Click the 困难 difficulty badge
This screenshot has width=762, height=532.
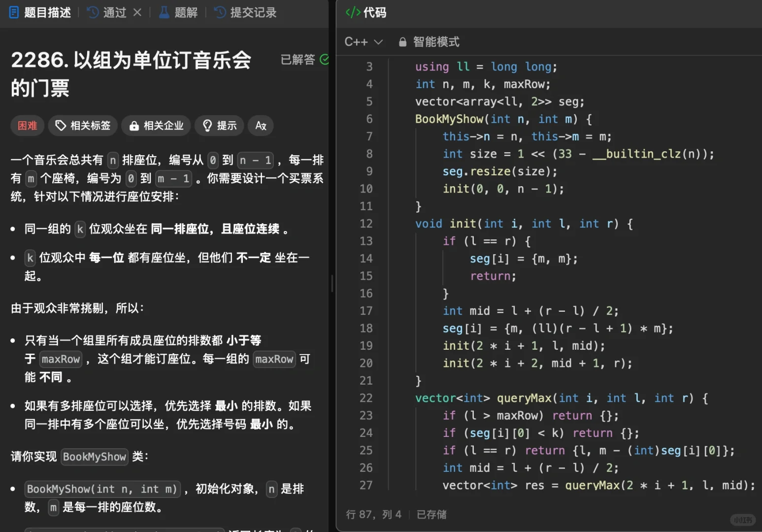coord(28,126)
